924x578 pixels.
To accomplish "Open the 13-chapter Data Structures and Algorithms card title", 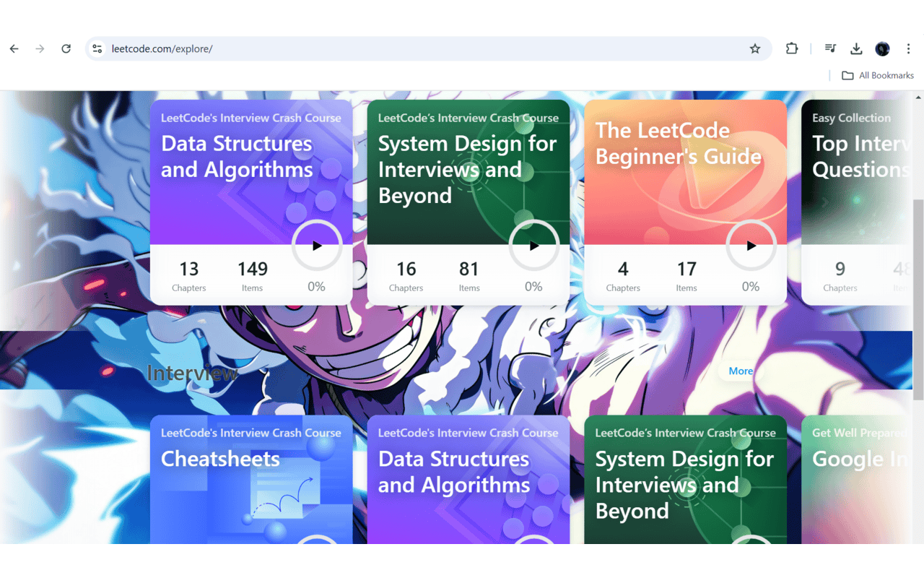I will point(237,156).
